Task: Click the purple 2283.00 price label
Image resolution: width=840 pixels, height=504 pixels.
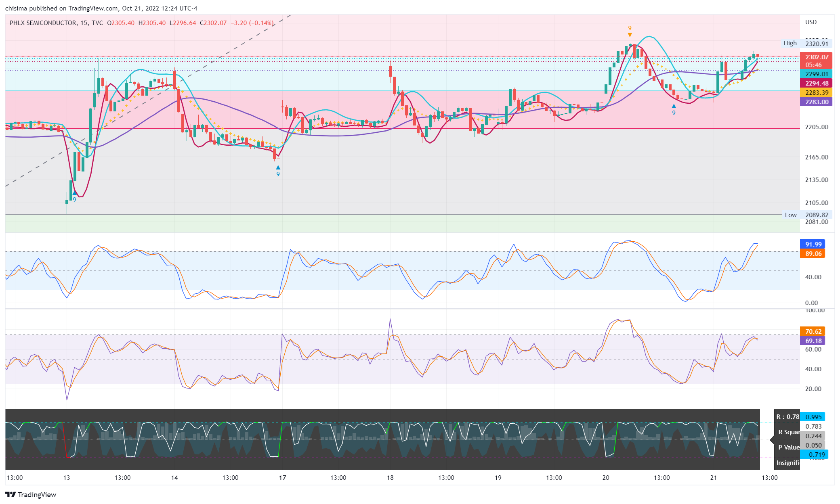Action: pos(816,102)
